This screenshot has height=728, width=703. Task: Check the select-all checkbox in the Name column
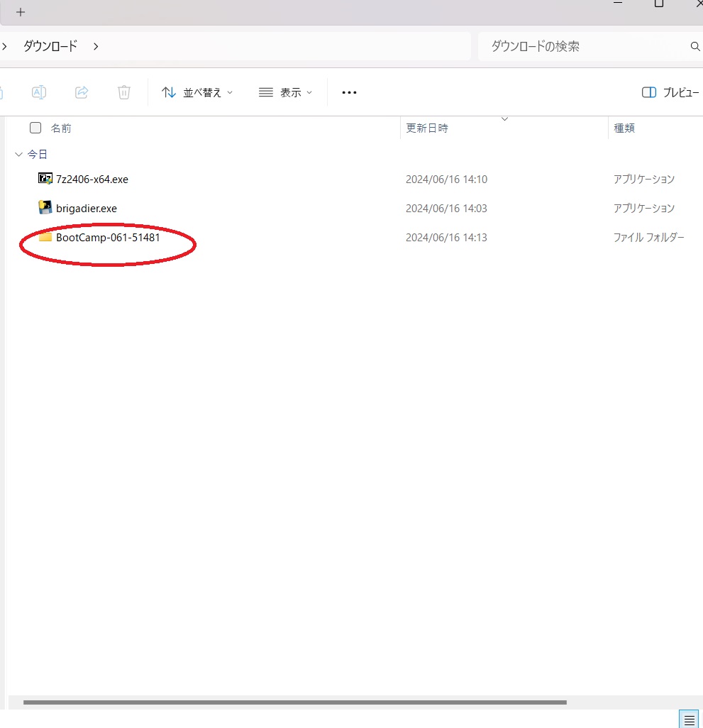(35, 128)
